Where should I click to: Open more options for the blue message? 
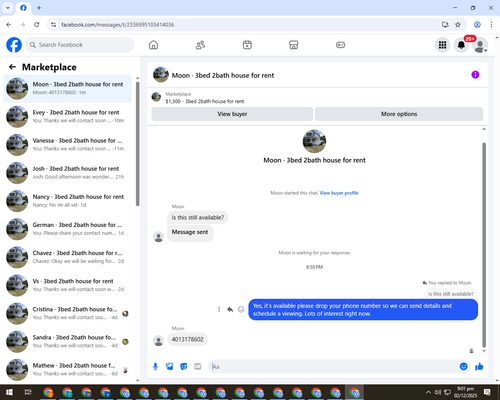[x=219, y=309]
